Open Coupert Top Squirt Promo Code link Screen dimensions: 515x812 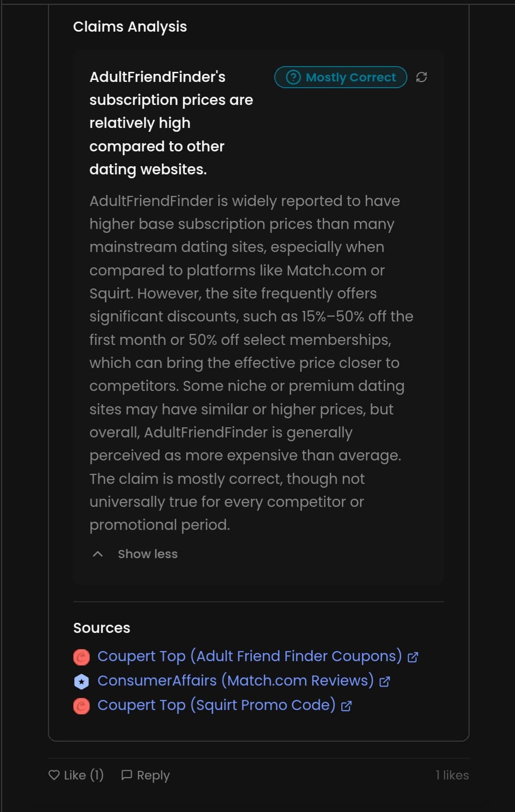coord(216,705)
